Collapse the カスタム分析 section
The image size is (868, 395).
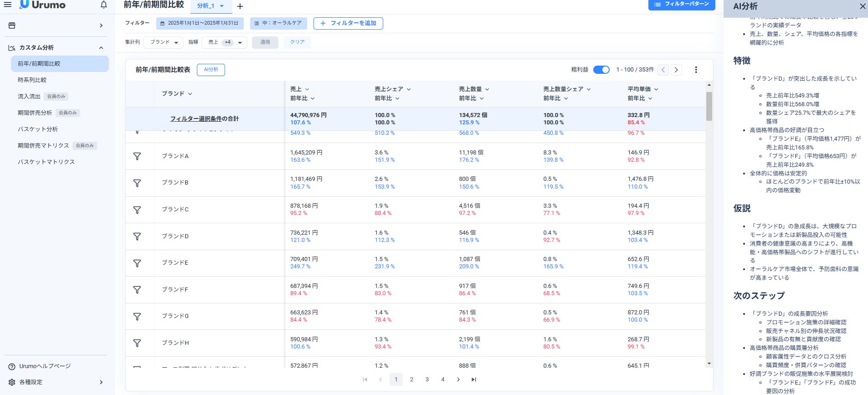pyautogui.click(x=101, y=48)
